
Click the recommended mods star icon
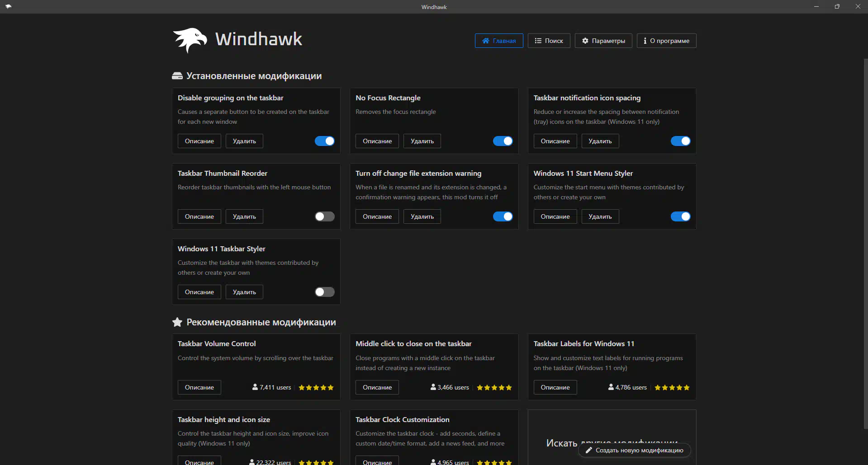177,322
